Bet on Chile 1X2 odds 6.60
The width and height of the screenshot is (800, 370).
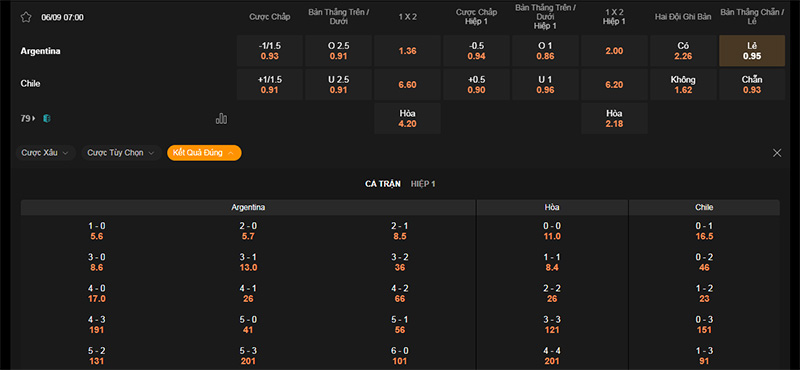pyautogui.click(x=407, y=84)
